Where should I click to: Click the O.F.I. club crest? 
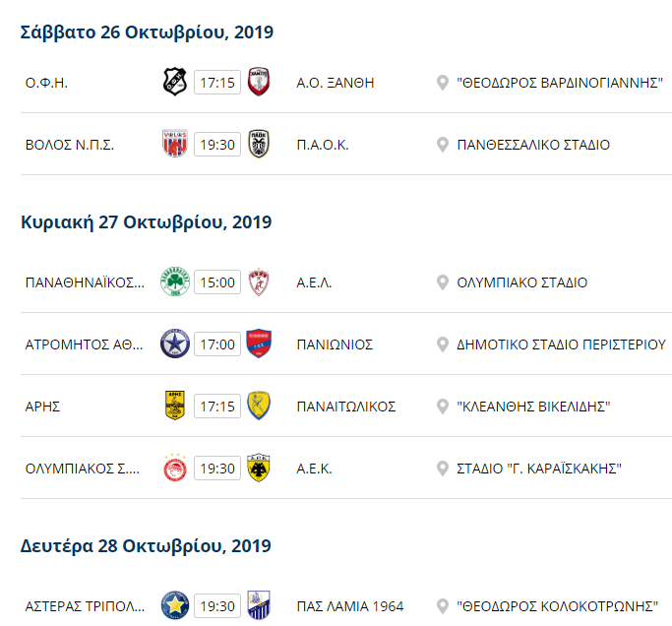tap(175, 82)
